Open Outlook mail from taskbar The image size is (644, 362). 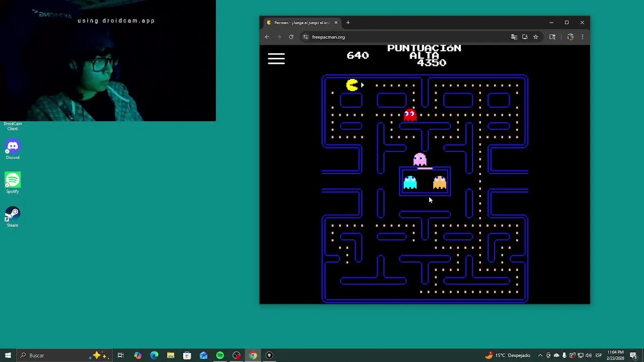click(203, 355)
